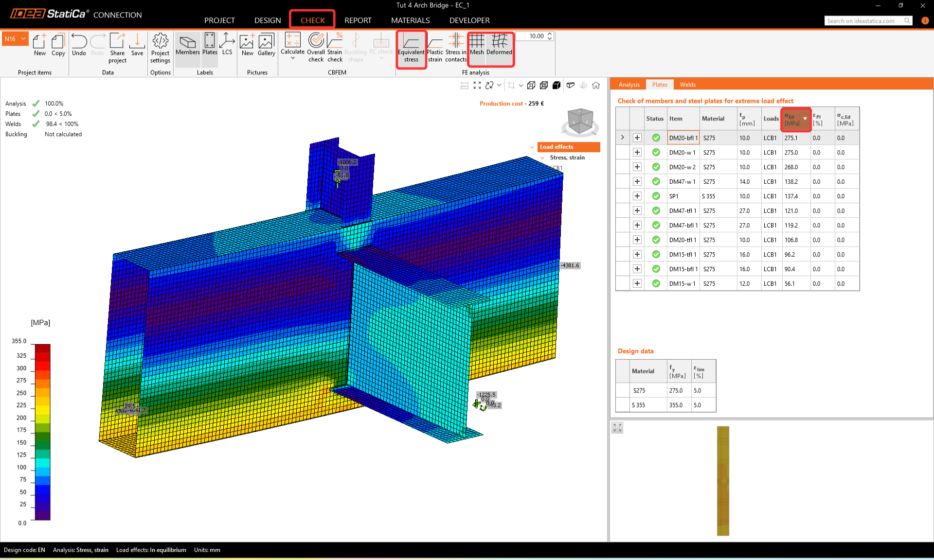Image resolution: width=934 pixels, height=560 pixels.
Task: Increase deformation scale with up stepper
Action: click(550, 34)
